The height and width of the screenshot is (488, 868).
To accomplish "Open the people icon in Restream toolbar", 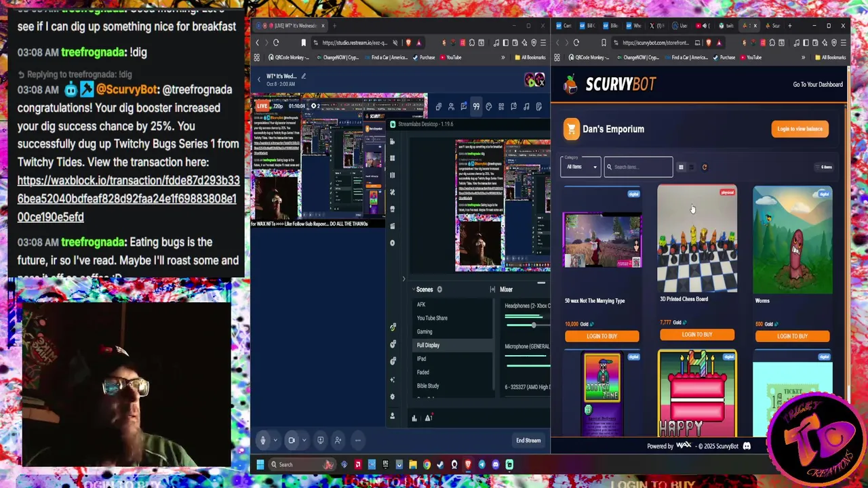I will (451, 106).
